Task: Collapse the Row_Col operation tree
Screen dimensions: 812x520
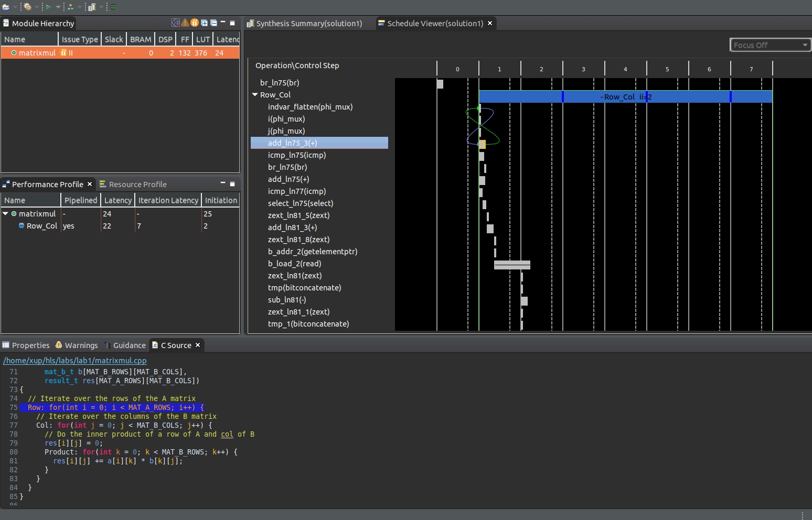Action: tap(255, 95)
